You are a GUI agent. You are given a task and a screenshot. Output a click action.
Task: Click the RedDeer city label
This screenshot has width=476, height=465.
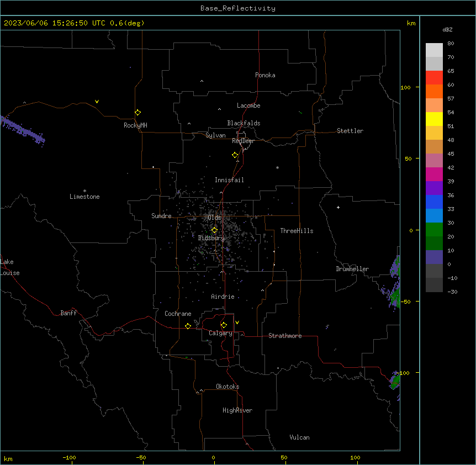pyautogui.click(x=243, y=141)
